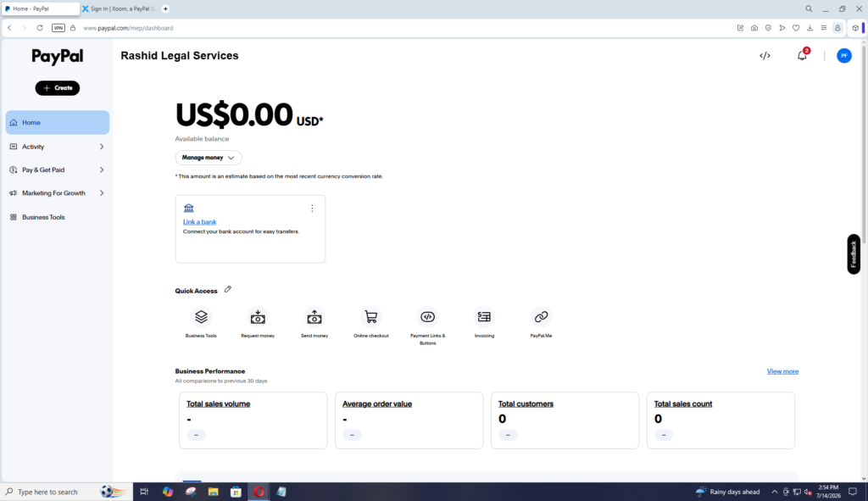Show hidden system tray icons
Viewport: 868px width, 501px height.
click(x=775, y=492)
